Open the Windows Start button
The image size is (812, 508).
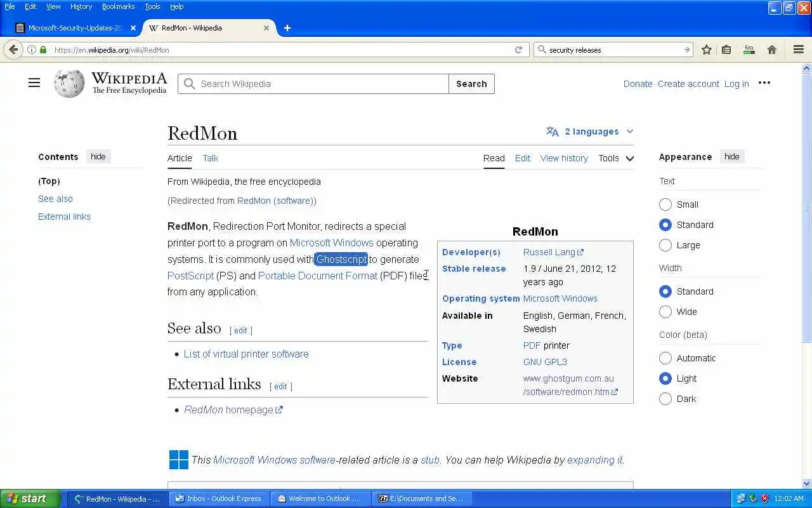[x=30, y=498]
